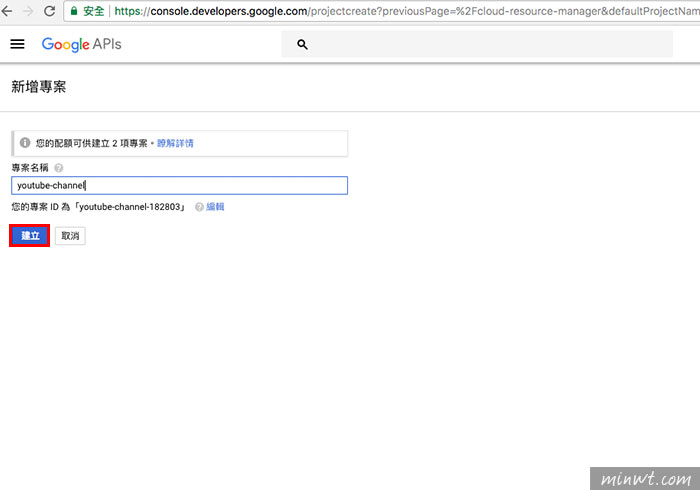Click the 專案名稱 label
700x490 pixels.
coord(30,168)
